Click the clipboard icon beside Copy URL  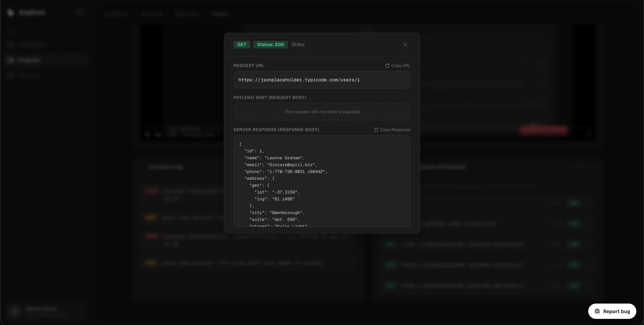(x=387, y=66)
